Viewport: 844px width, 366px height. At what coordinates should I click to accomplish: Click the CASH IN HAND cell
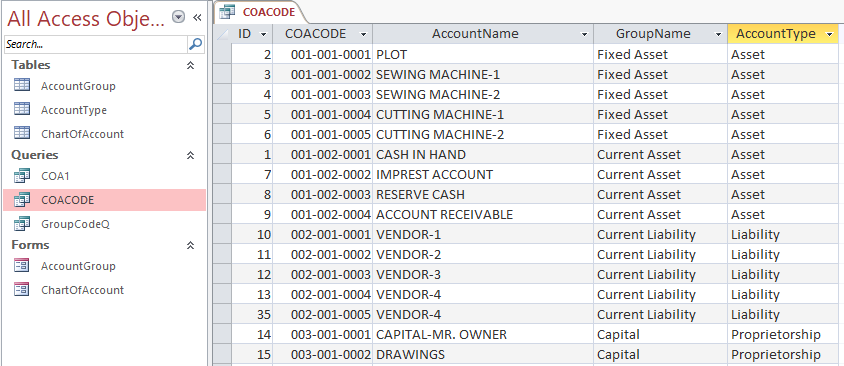pos(483,154)
